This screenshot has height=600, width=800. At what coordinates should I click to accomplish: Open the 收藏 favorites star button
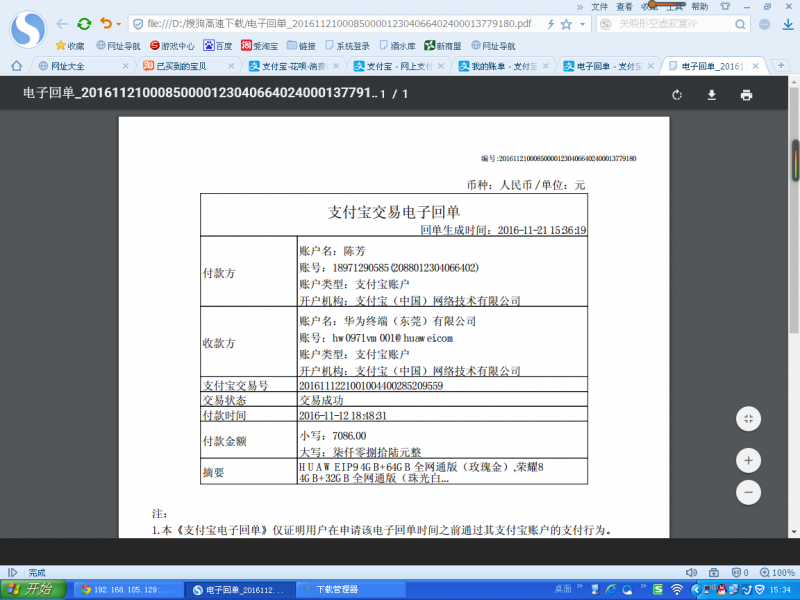click(70, 46)
